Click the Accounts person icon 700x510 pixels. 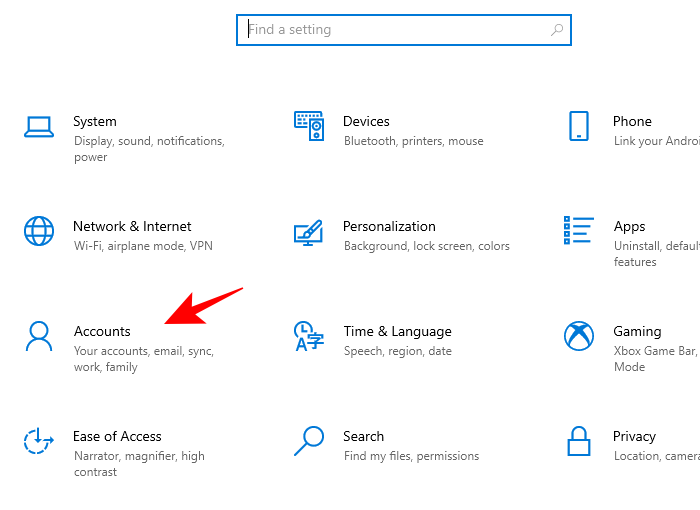pos(38,336)
